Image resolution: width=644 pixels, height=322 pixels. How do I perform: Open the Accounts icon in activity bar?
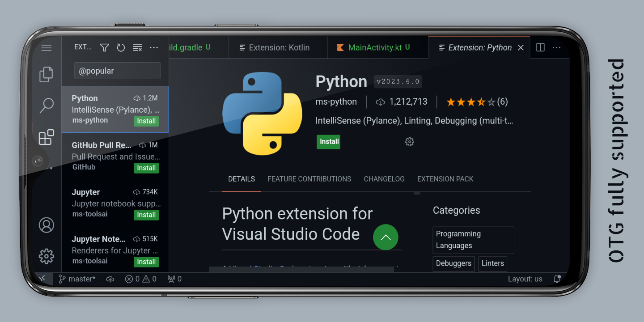[x=47, y=225]
